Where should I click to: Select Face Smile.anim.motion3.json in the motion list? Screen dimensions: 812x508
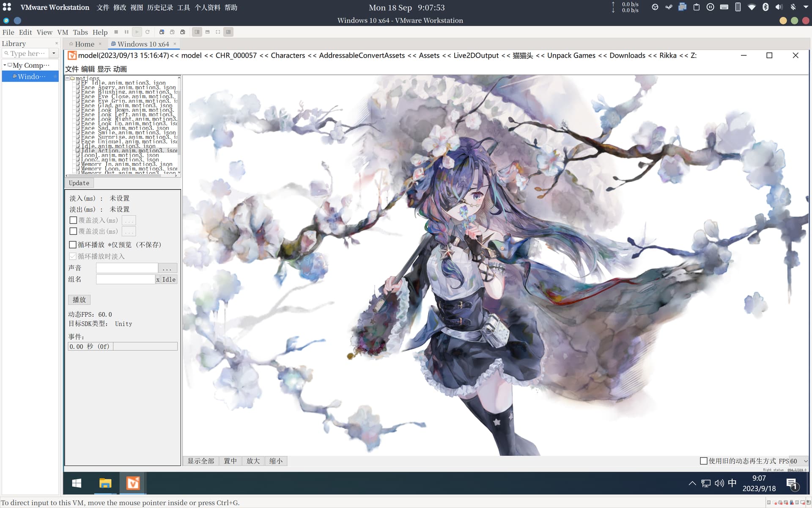(128, 133)
